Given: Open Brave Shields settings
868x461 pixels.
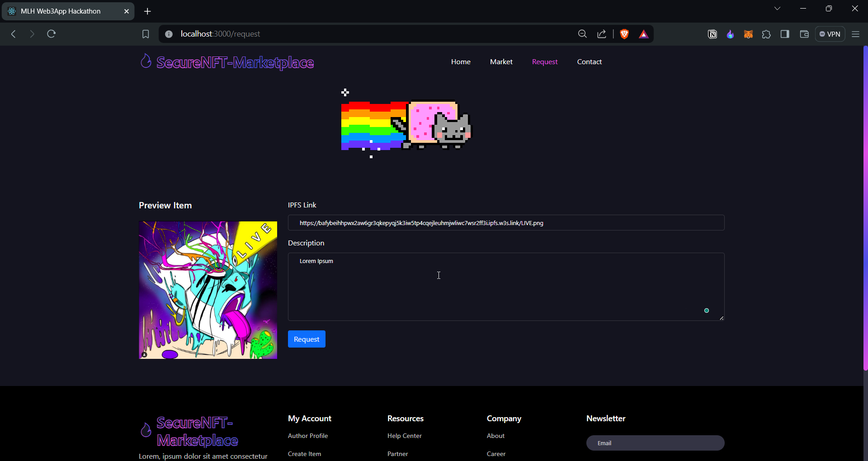Looking at the screenshot, I should coord(624,34).
